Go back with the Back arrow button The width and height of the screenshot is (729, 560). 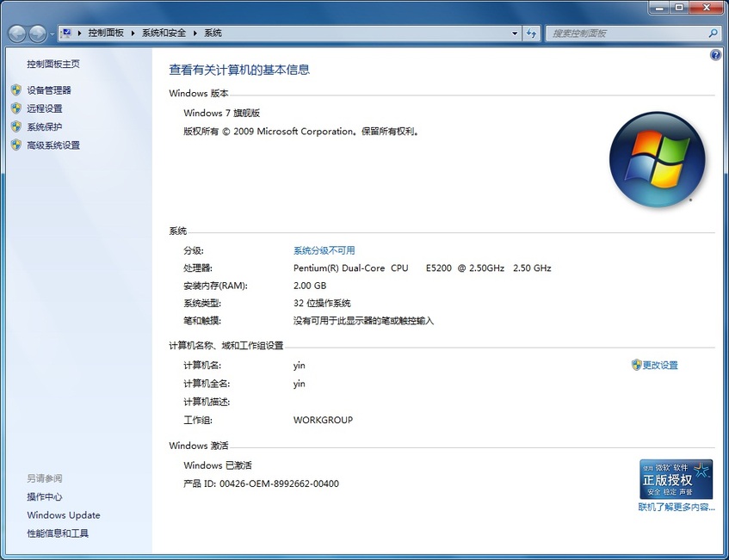[x=17, y=34]
